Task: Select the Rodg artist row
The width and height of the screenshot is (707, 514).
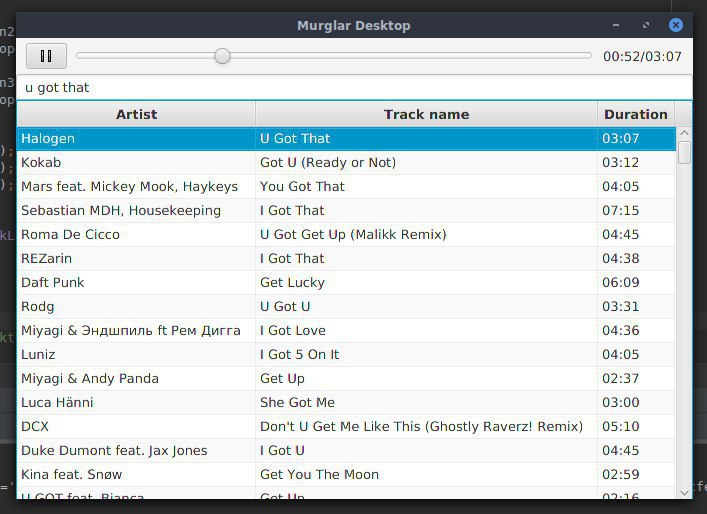Action: coord(136,307)
